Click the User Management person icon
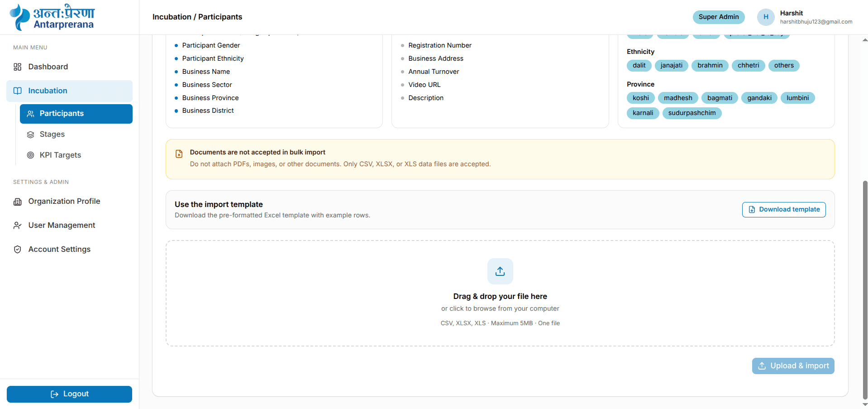Image resolution: width=868 pixels, height=409 pixels. click(18, 226)
